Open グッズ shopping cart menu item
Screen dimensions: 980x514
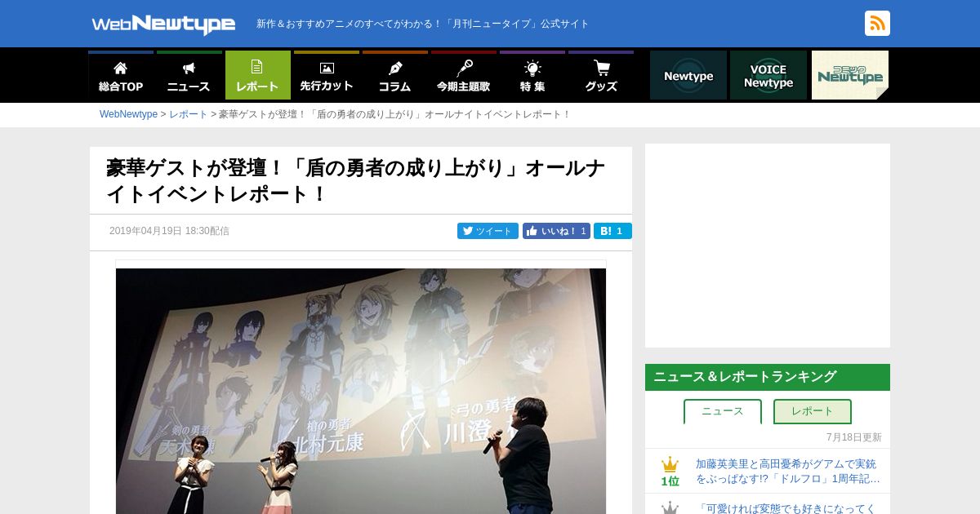(601, 75)
